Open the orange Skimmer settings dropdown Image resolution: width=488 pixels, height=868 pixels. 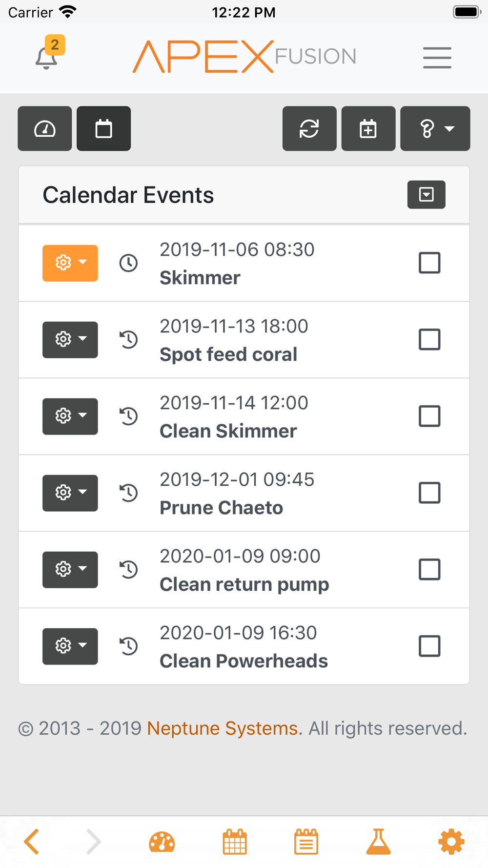70,263
